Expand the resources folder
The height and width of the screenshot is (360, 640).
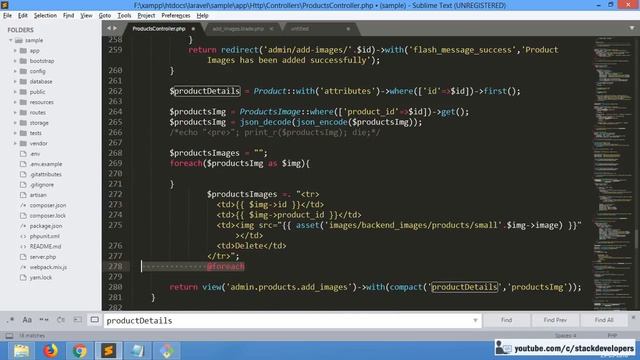[16, 102]
